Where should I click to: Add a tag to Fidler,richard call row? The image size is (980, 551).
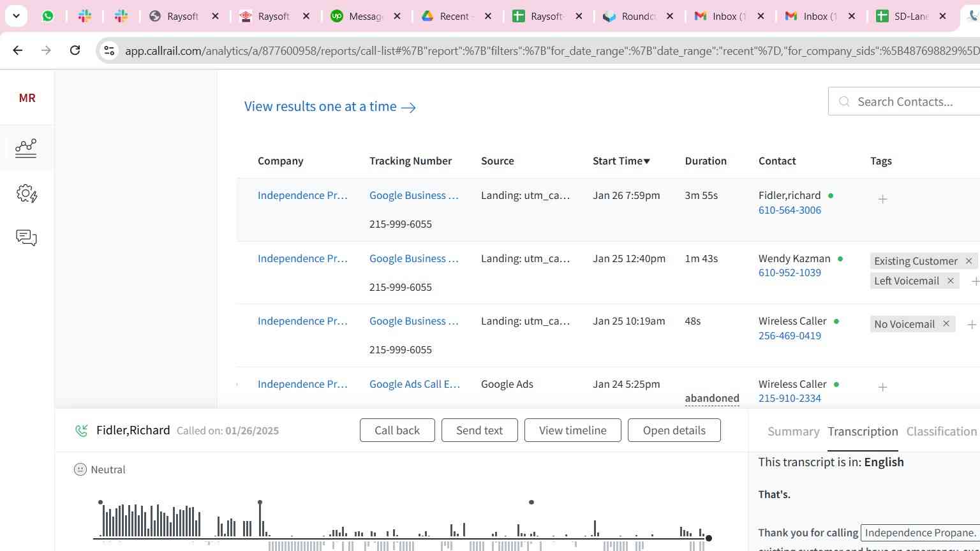[x=882, y=199]
